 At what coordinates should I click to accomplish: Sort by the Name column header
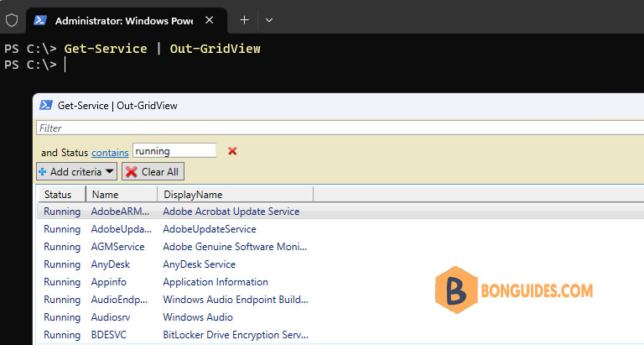122,194
